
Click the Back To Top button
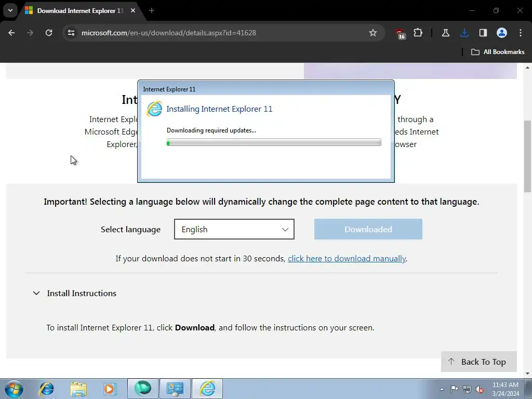(478, 362)
